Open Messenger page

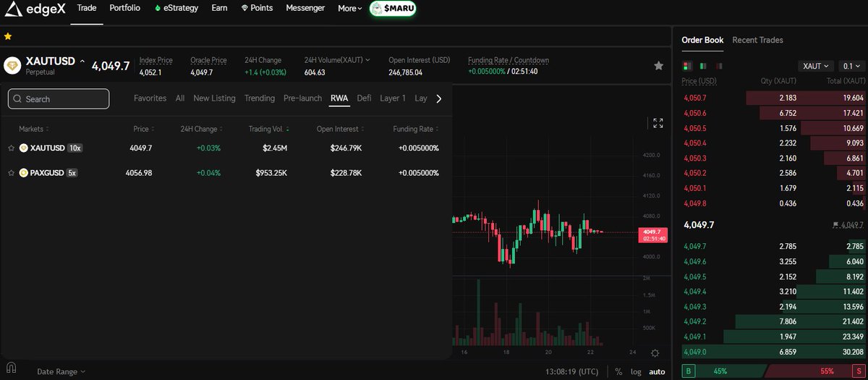pyautogui.click(x=305, y=9)
